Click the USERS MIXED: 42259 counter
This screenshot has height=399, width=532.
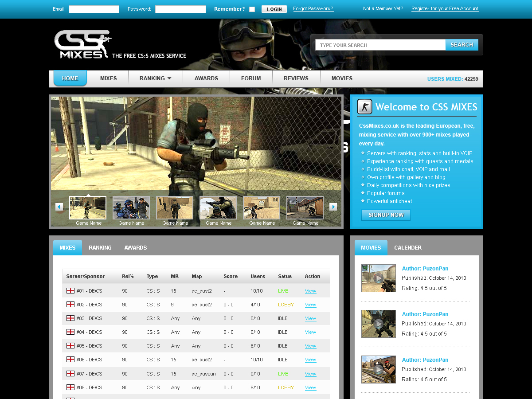click(x=453, y=79)
